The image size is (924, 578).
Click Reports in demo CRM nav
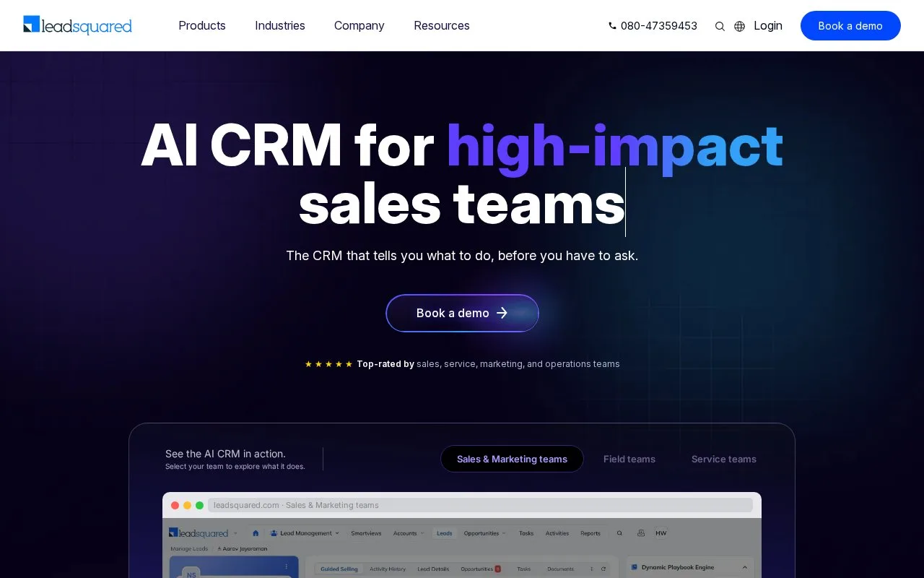pyautogui.click(x=590, y=533)
